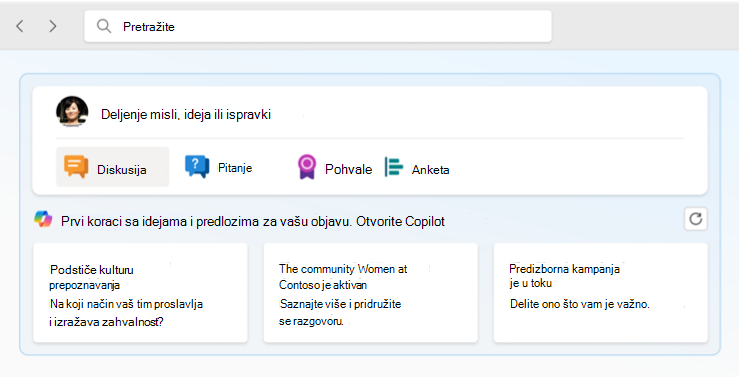This screenshot has width=739, height=377.
Task: Select the Diskusija post type
Action: (x=113, y=167)
